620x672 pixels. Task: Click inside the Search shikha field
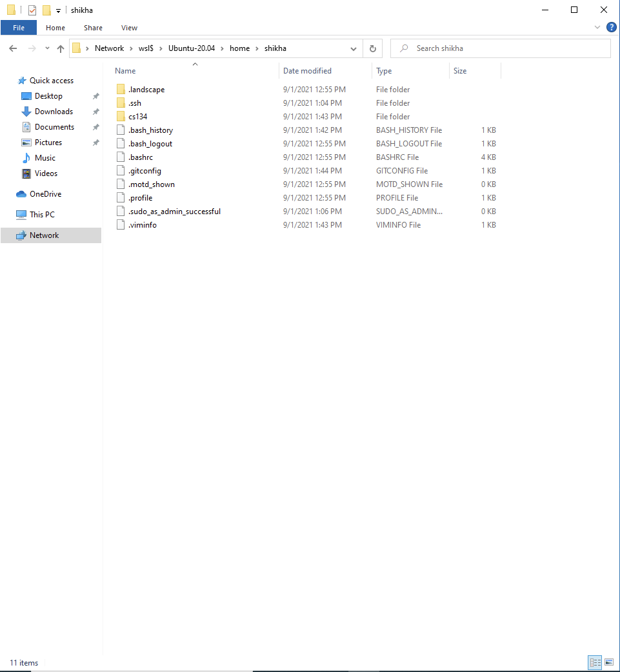501,48
